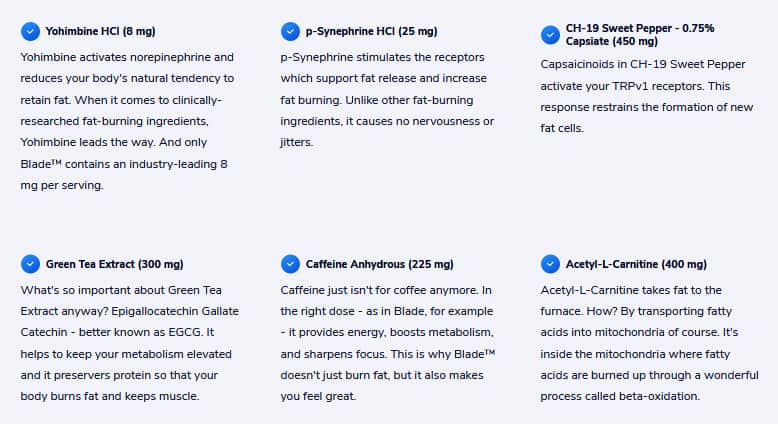Select the Green Tea Extract (300 mg) heading

(x=115, y=264)
